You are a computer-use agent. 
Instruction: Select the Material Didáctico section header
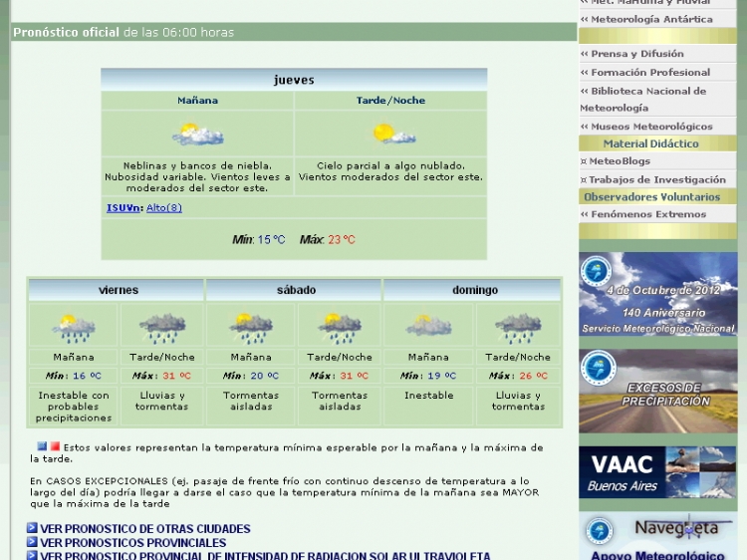point(657,143)
